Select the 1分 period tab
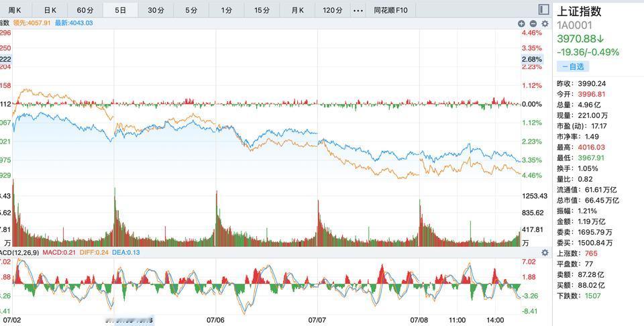644x326 pixels. pos(226,10)
